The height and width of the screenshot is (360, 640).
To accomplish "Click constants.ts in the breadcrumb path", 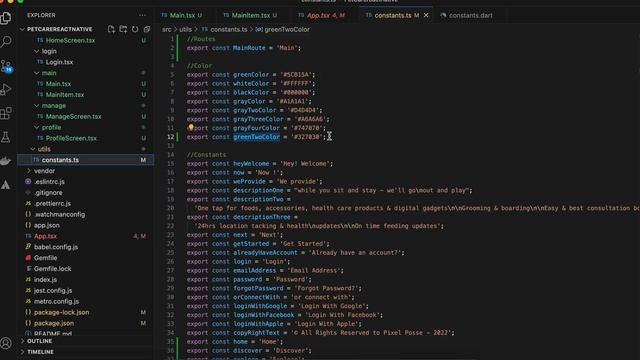I will click(229, 29).
